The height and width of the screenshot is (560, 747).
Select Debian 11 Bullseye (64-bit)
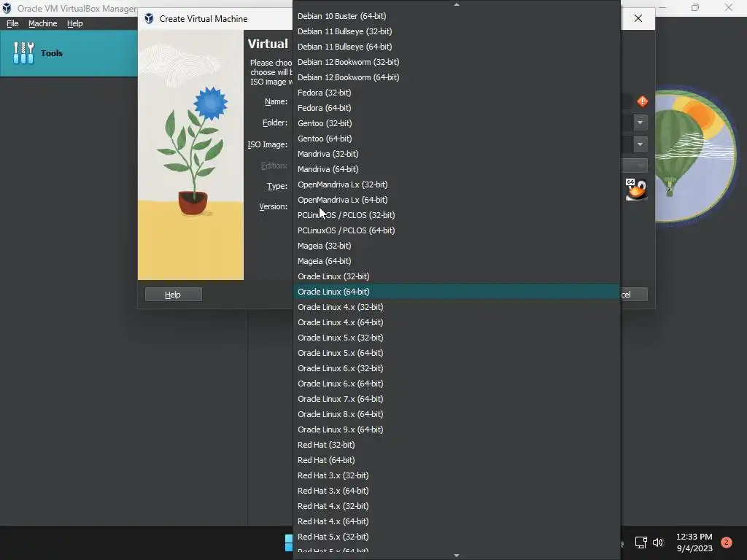click(x=457, y=46)
